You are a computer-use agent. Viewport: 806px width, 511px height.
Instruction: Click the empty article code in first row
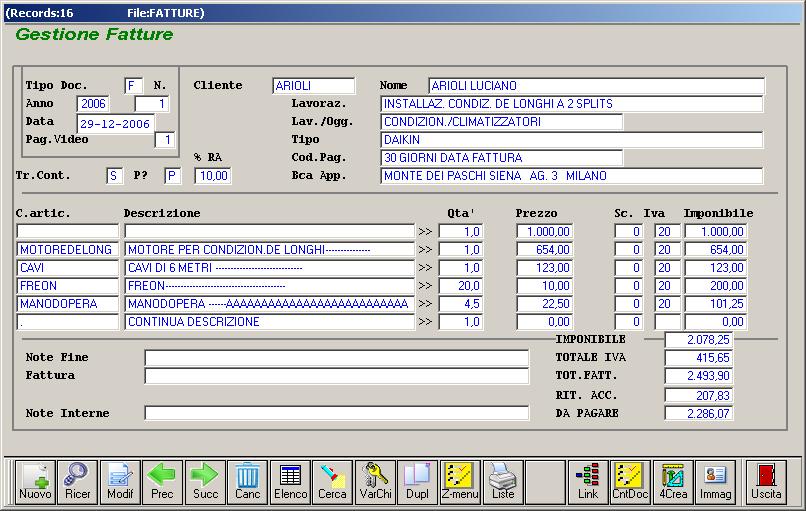pos(67,232)
